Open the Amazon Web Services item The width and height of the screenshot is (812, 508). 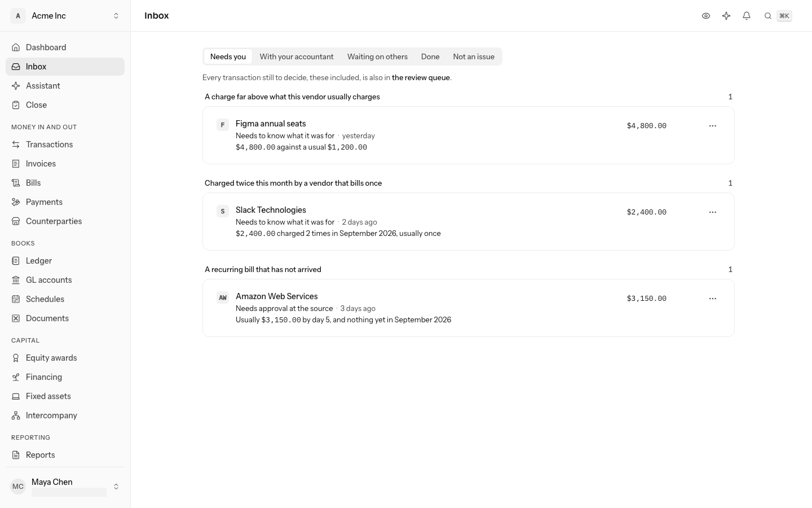pyautogui.click(x=469, y=308)
